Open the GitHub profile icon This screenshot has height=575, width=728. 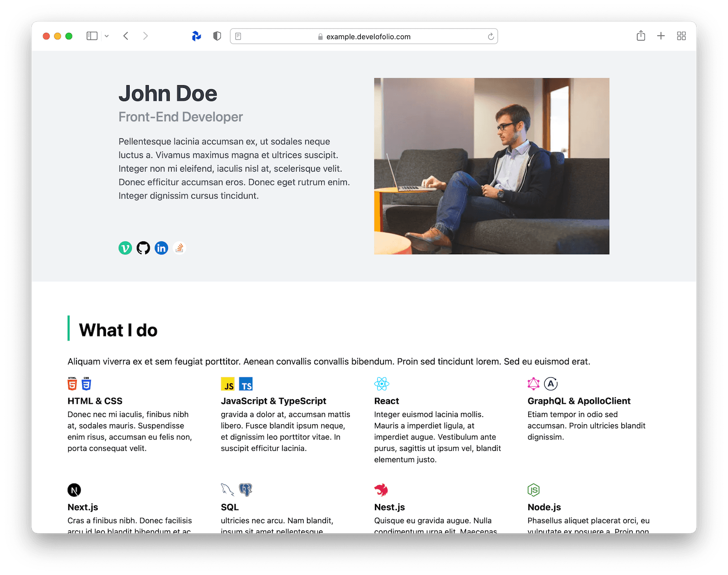pyautogui.click(x=143, y=248)
